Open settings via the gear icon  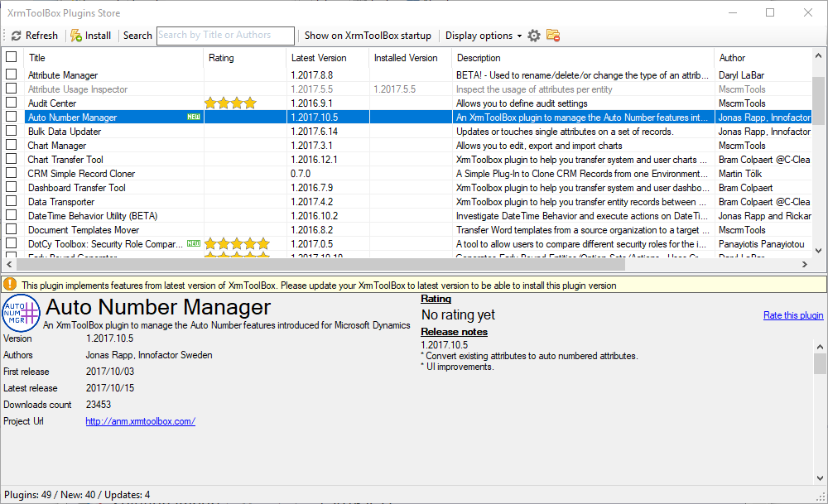[534, 36]
